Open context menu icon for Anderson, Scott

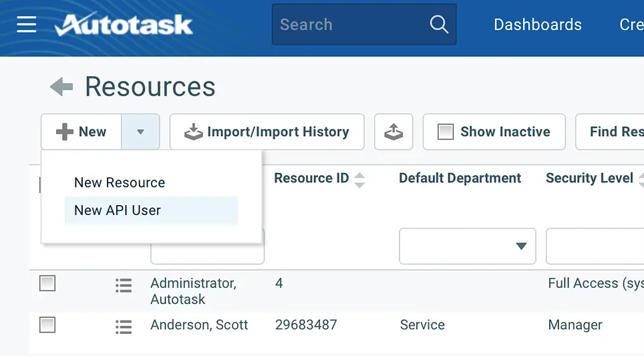[124, 327]
